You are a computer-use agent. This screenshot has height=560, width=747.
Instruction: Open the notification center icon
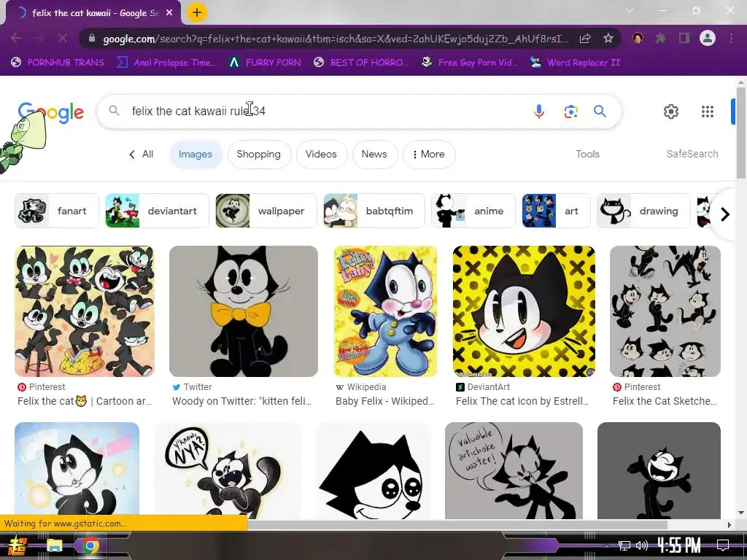(x=723, y=545)
